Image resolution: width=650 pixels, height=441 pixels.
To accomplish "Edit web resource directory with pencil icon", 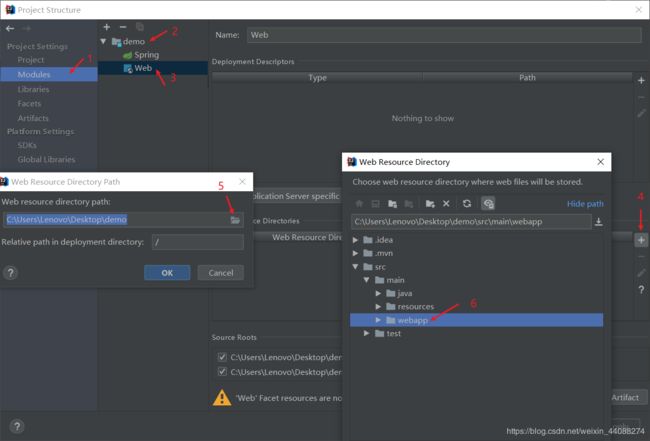I will 641,272.
